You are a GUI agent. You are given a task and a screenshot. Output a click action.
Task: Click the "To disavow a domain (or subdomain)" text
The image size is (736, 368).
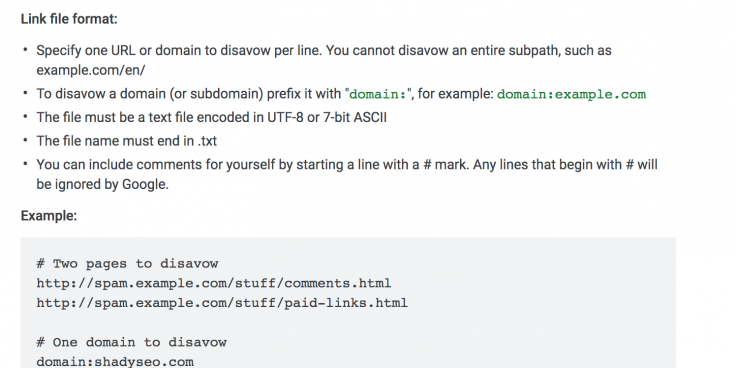pyautogui.click(x=150, y=94)
